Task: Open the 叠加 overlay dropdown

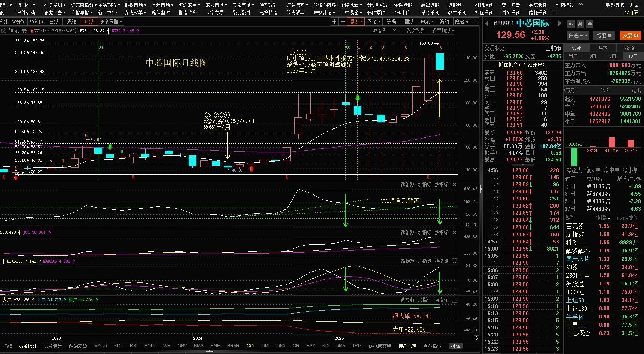Action: [x=374, y=22]
